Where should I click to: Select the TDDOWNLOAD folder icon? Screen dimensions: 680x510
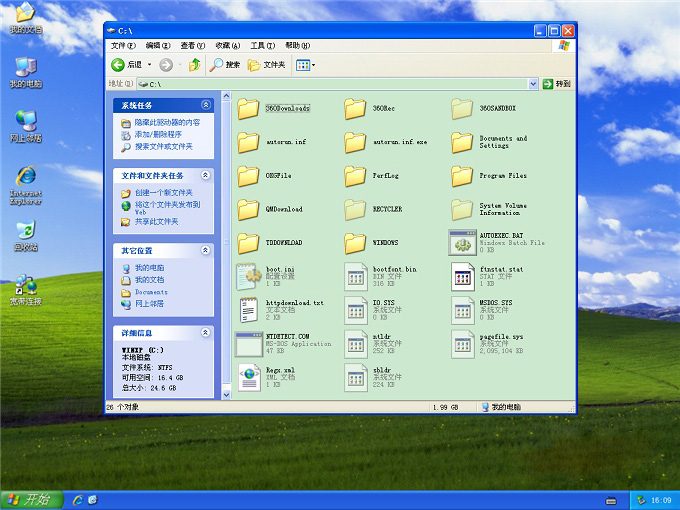[248, 243]
